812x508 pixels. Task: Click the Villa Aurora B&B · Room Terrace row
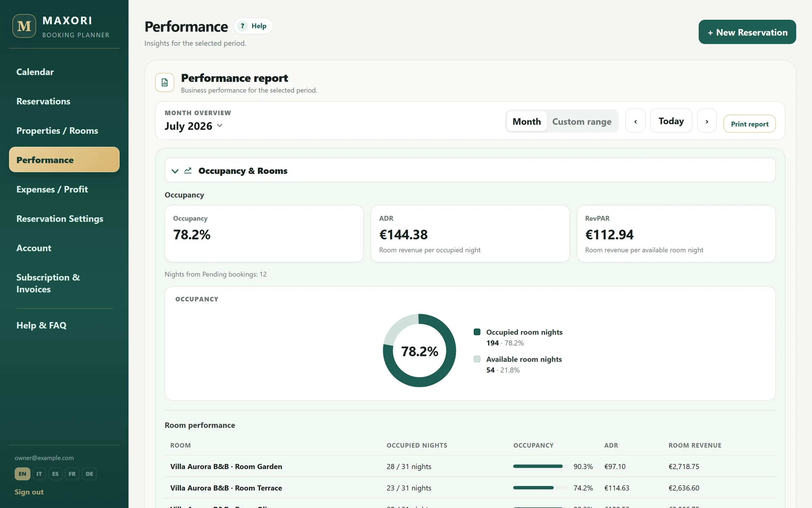click(470, 488)
